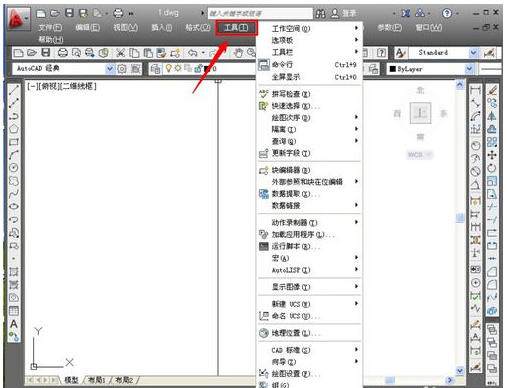
Task: Click the [二维线框] visual style label
Action: click(x=78, y=87)
